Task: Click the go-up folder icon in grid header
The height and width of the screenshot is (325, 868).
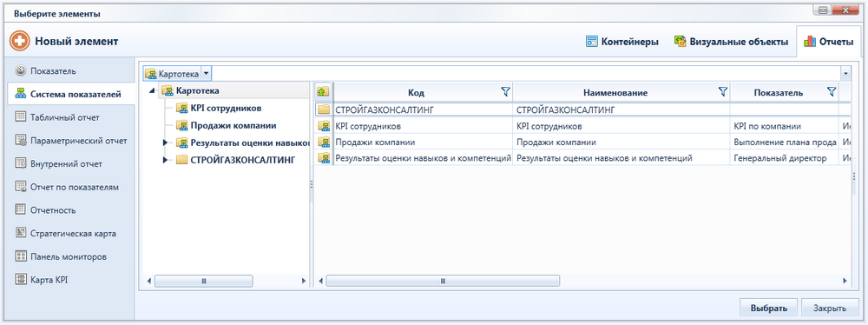Action: pos(323,92)
